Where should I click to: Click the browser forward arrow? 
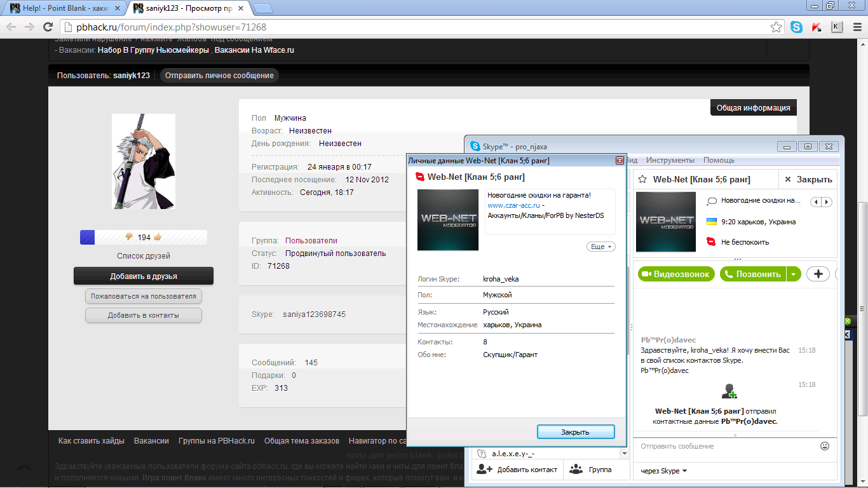click(x=29, y=27)
